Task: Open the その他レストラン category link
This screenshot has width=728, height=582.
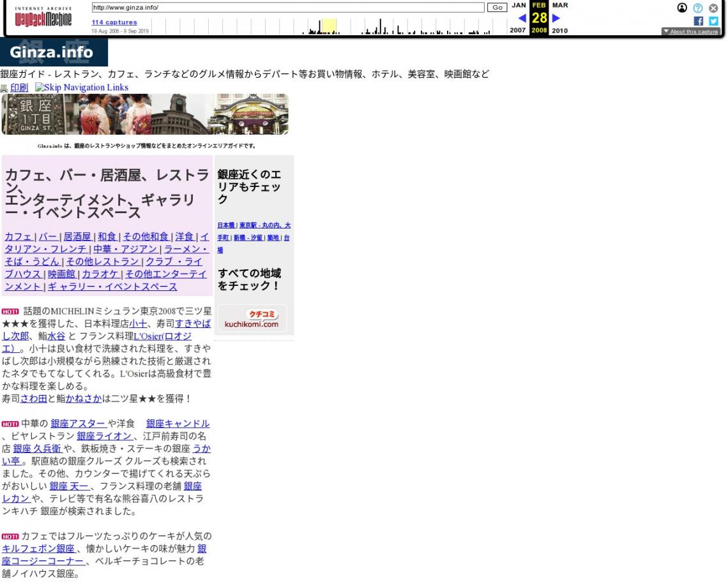Action: click(x=103, y=261)
